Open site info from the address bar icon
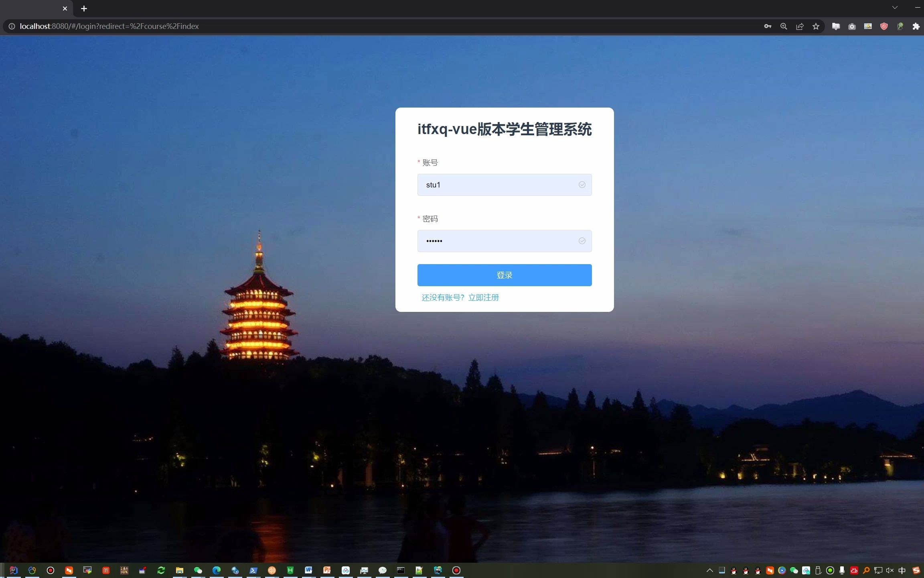 [11, 26]
